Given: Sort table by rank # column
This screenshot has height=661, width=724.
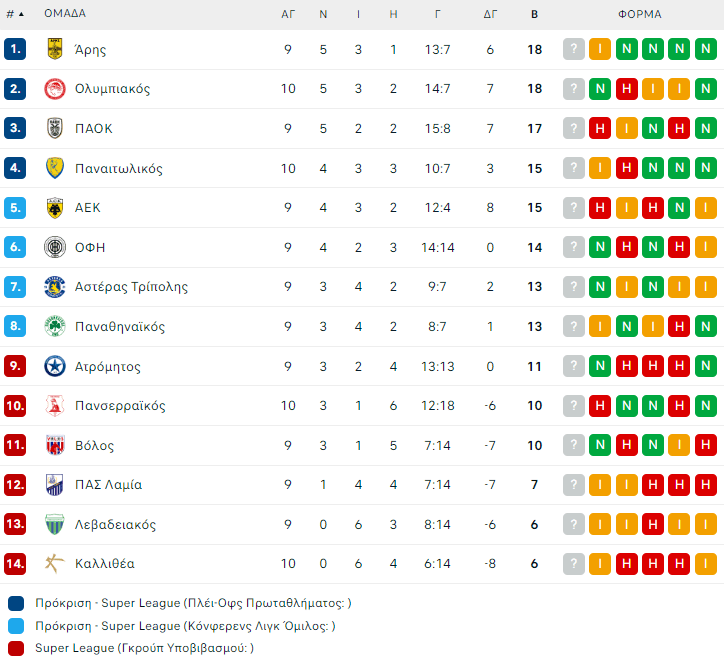Looking at the screenshot, I should point(14,14).
